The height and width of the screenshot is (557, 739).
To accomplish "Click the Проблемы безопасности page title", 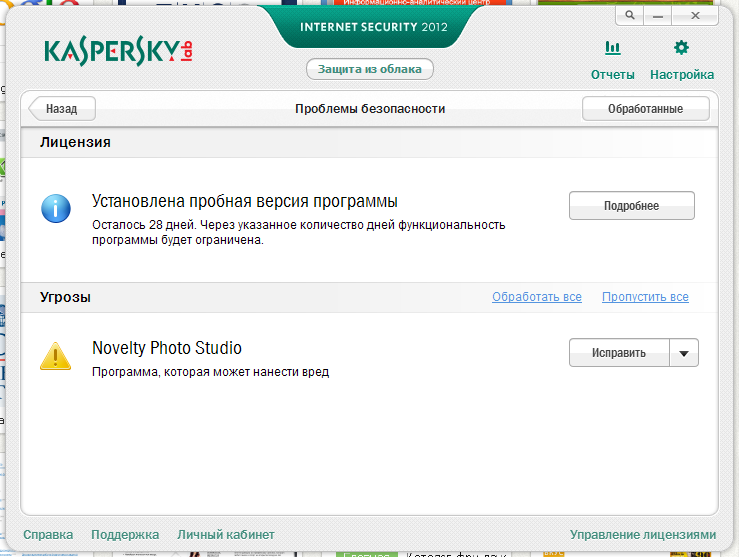I will [370, 109].
